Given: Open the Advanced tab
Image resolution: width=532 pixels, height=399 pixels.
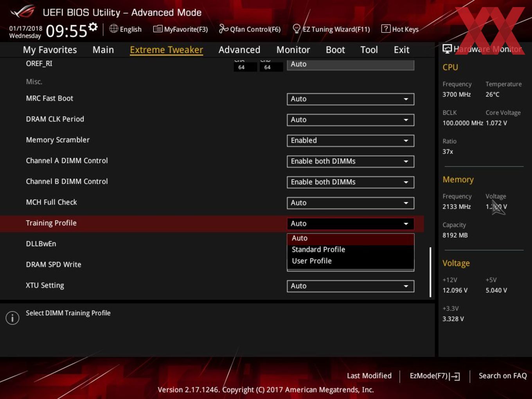Looking at the screenshot, I should click(239, 50).
